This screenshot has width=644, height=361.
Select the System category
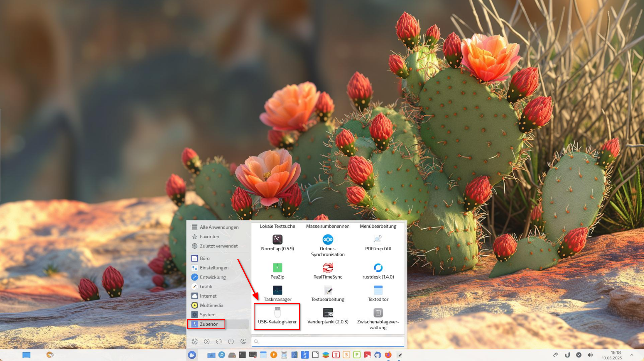tap(218, 315)
